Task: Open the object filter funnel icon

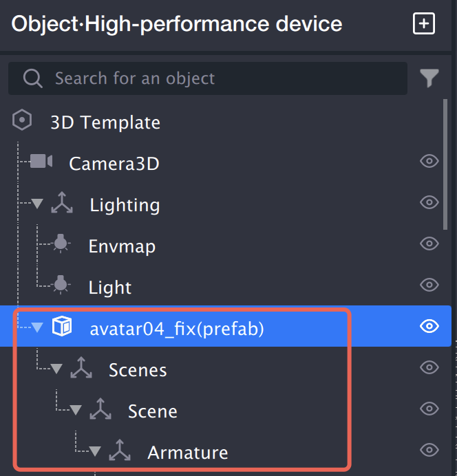Action: (x=429, y=78)
